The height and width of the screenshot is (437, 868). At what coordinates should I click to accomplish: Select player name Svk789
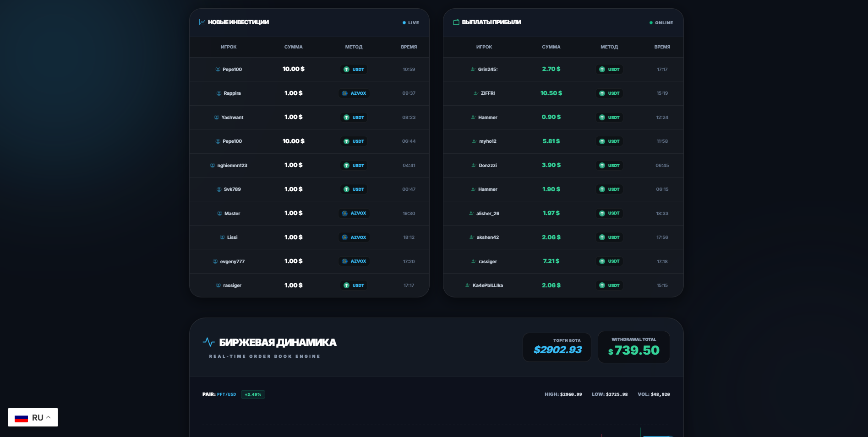[232, 189]
